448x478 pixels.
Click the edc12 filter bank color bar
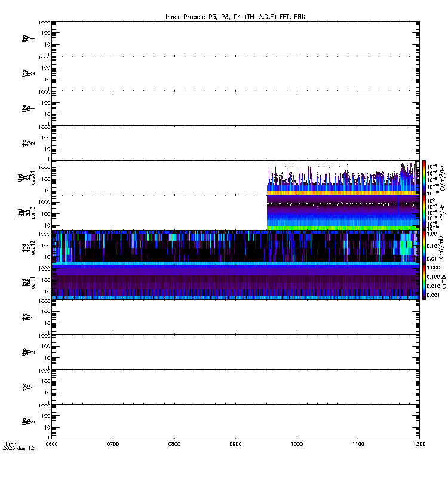coord(424,247)
